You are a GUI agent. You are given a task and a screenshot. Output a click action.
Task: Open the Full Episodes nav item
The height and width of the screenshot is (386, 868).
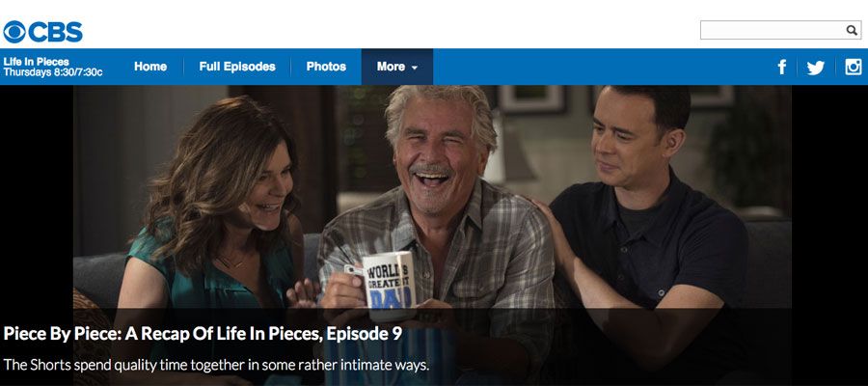pyautogui.click(x=237, y=67)
